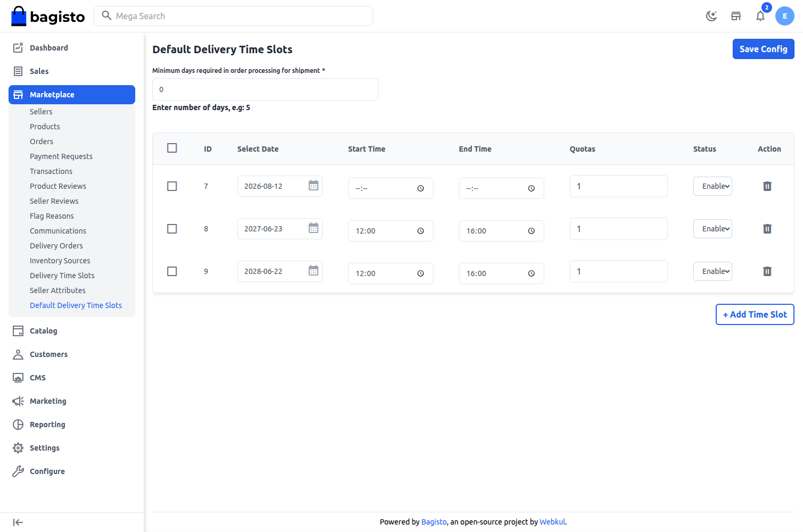
Task: Open notifications bell icon
Action: click(x=760, y=16)
